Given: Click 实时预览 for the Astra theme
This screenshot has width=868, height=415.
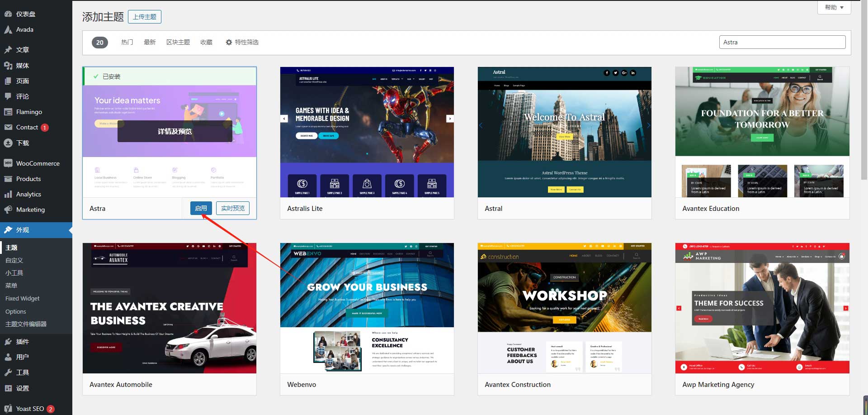Looking at the screenshot, I should coord(233,208).
